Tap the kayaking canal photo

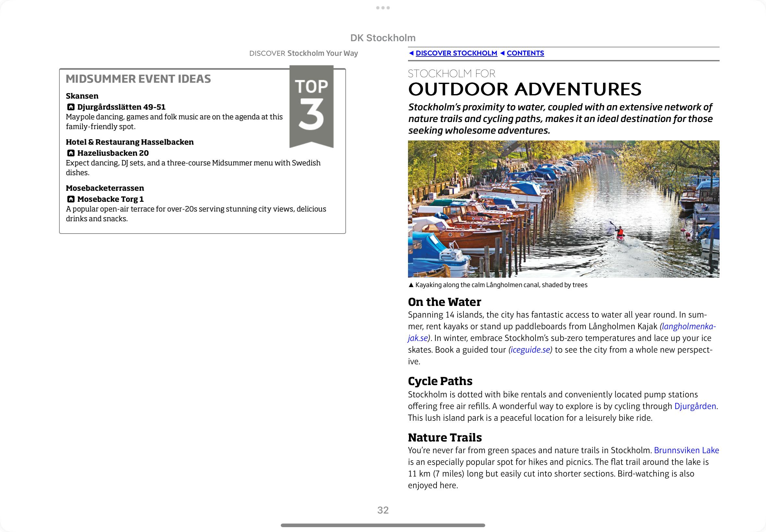pyautogui.click(x=563, y=209)
